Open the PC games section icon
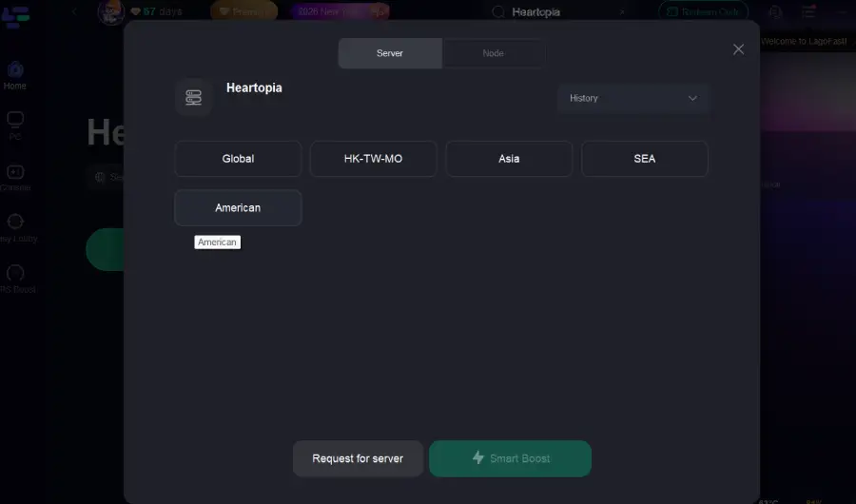This screenshot has width=856, height=504. click(x=15, y=121)
